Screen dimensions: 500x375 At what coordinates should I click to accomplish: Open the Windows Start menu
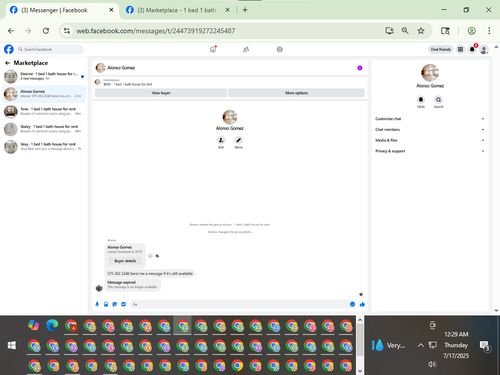(12, 345)
